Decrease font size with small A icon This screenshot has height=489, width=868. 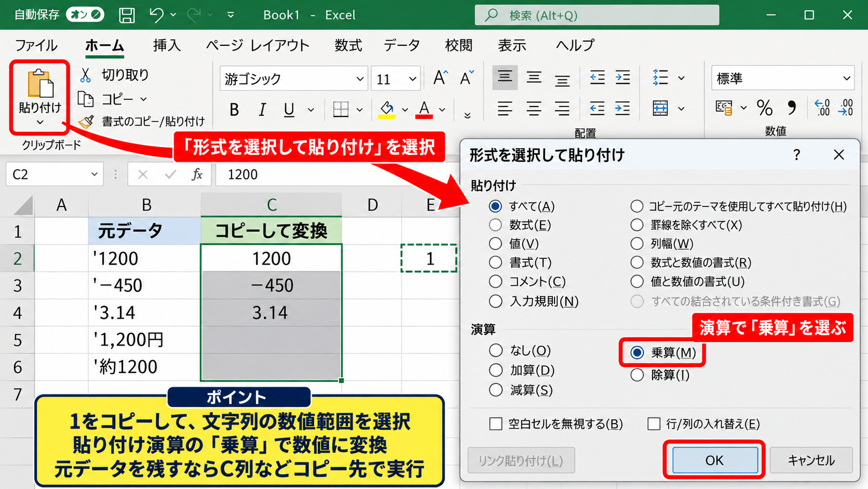tap(467, 78)
